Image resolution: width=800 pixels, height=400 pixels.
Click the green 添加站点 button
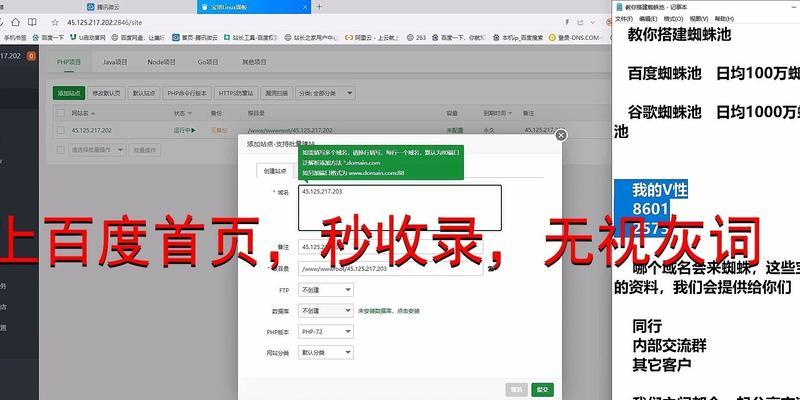pos(69,93)
